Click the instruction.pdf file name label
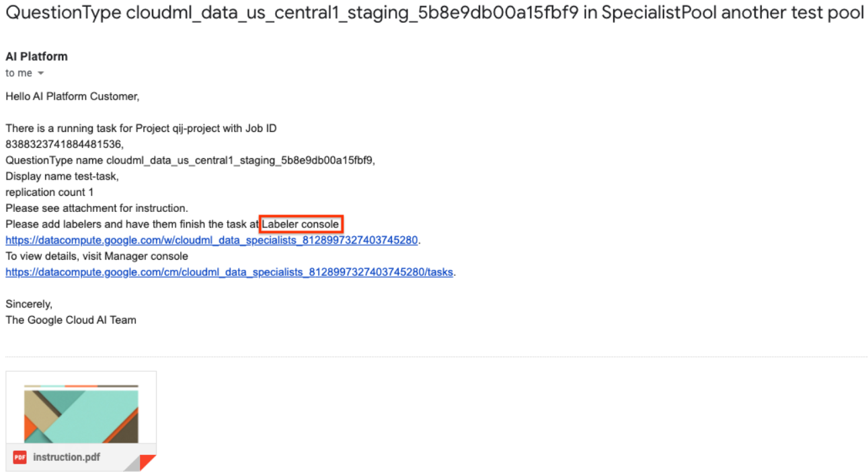The height and width of the screenshot is (475, 868). pos(67,458)
